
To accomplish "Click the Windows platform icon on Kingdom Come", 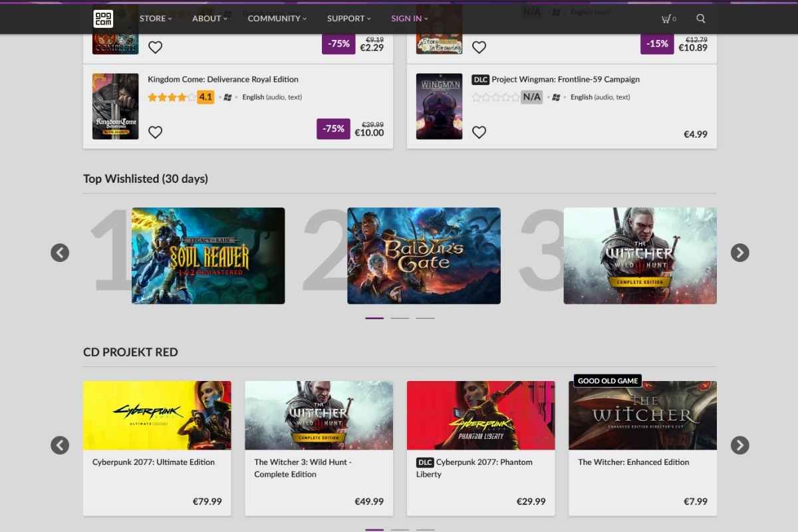I will tap(226, 97).
